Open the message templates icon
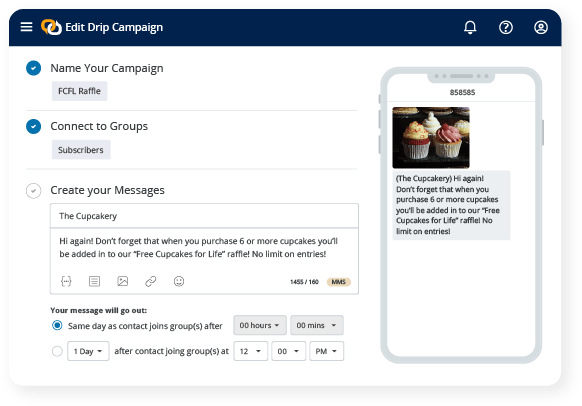The image size is (582, 406). (x=94, y=281)
